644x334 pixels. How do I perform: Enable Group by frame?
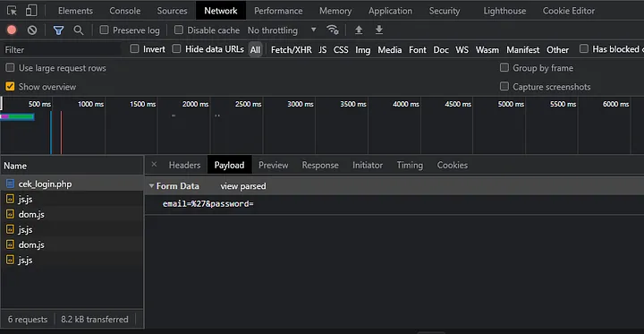coord(504,67)
